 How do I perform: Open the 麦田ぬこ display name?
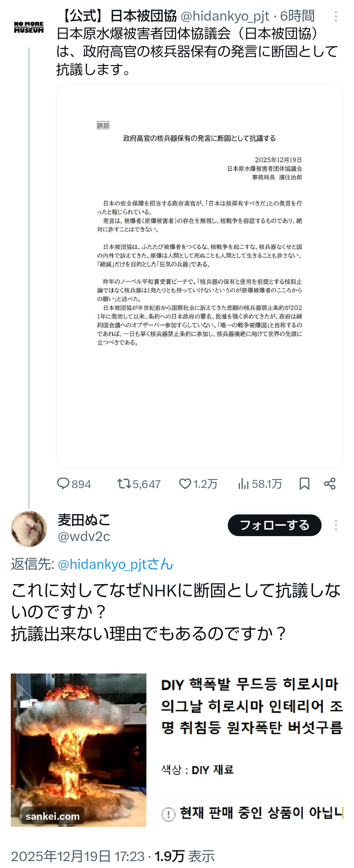pyautogui.click(x=84, y=520)
